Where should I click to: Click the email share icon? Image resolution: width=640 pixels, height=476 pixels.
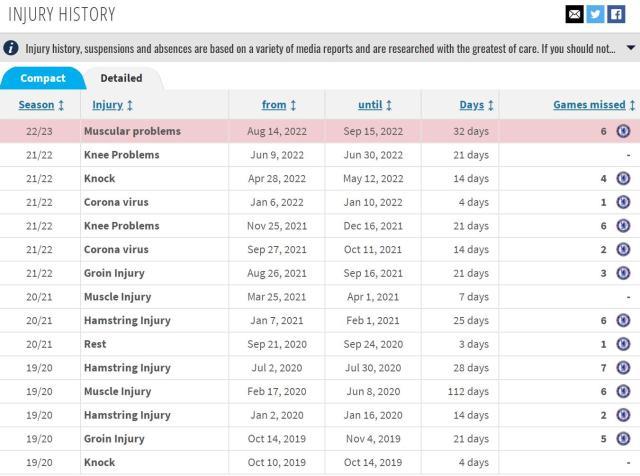pos(574,14)
